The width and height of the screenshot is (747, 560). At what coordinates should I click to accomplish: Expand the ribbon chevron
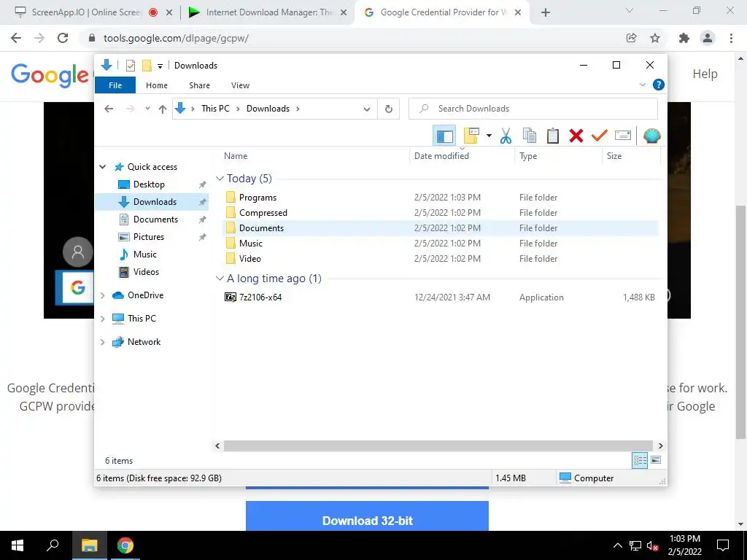[x=642, y=85]
